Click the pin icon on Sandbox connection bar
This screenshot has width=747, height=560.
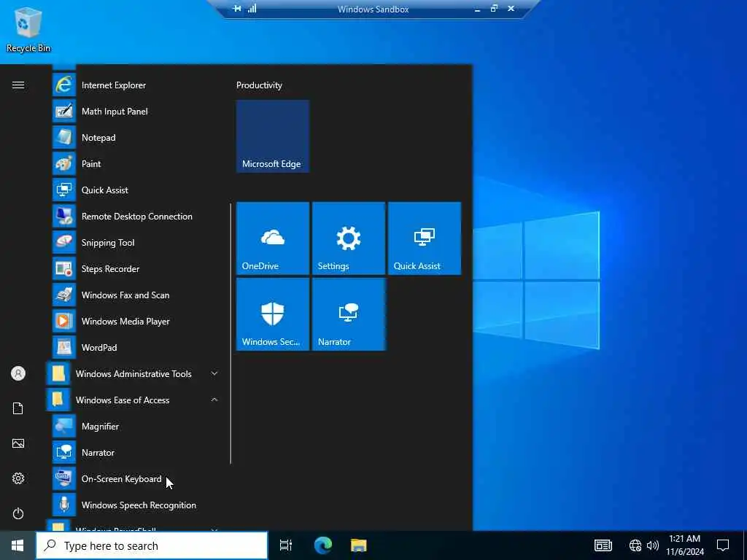click(x=237, y=9)
